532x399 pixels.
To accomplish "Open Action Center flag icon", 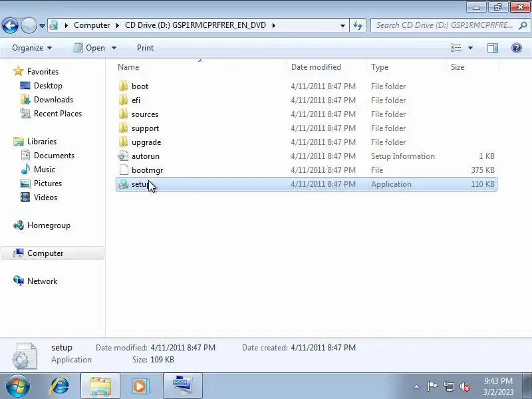I will [432, 386].
